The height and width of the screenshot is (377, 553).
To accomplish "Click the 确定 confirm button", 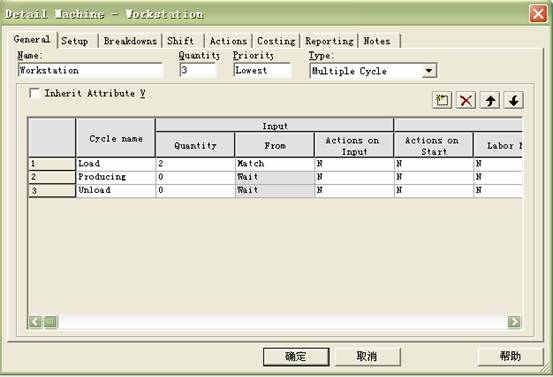I will coord(296,357).
